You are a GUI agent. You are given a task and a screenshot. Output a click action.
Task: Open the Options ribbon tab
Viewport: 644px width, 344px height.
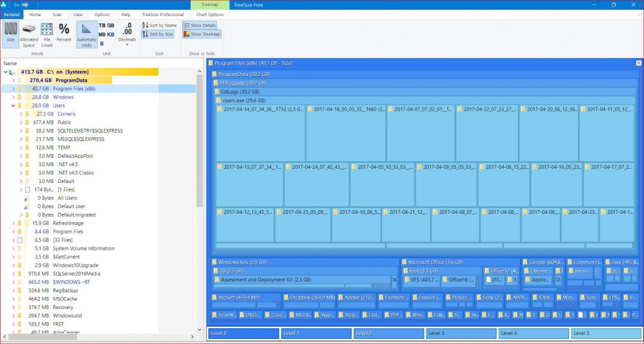(x=102, y=14)
